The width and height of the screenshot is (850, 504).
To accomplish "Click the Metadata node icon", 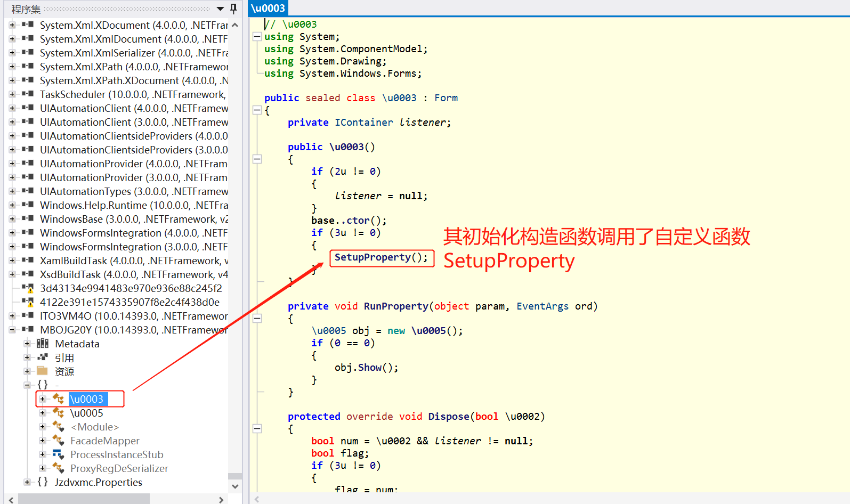I will click(43, 344).
